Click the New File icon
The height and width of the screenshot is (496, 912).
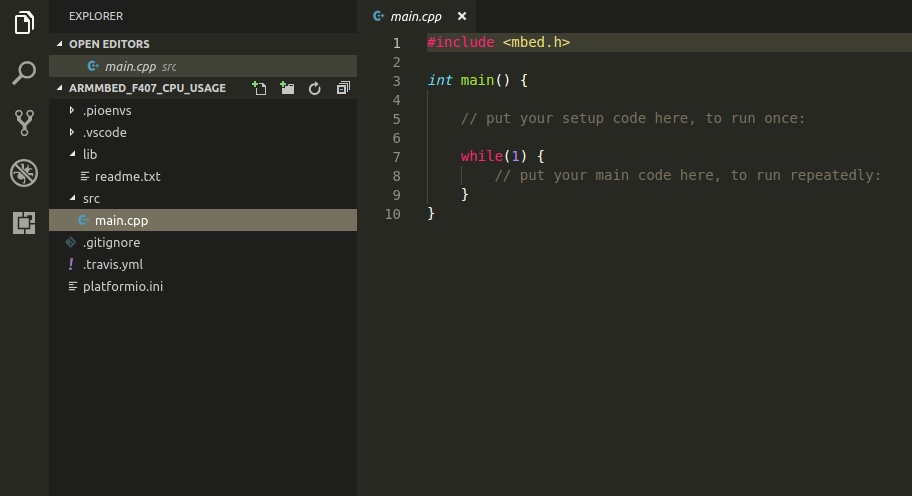point(259,88)
